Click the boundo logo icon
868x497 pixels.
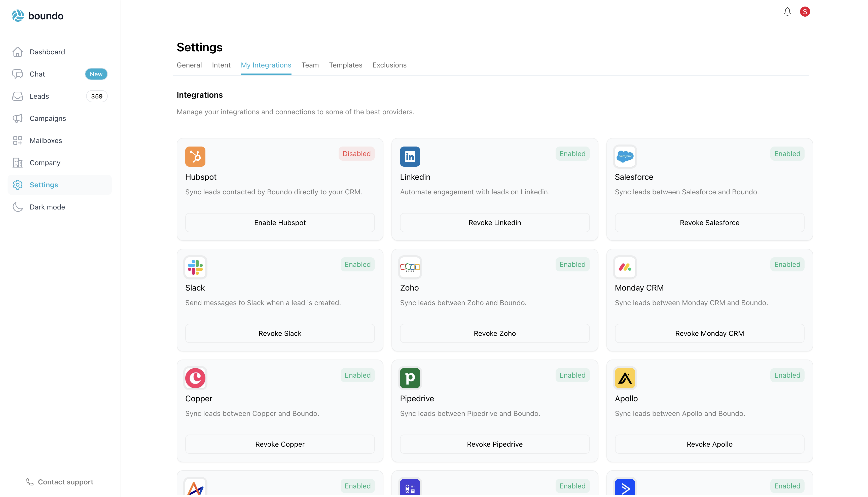pos(18,16)
